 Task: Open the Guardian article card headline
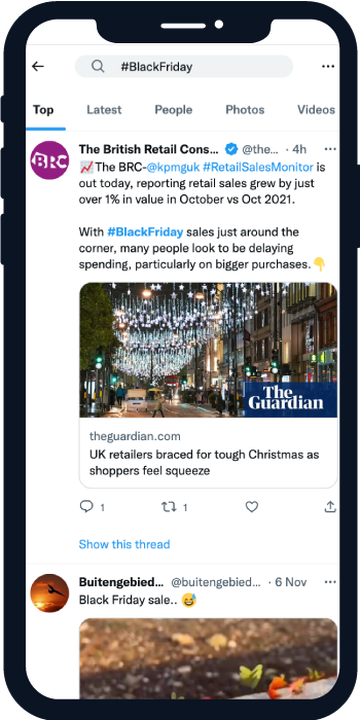point(204,463)
